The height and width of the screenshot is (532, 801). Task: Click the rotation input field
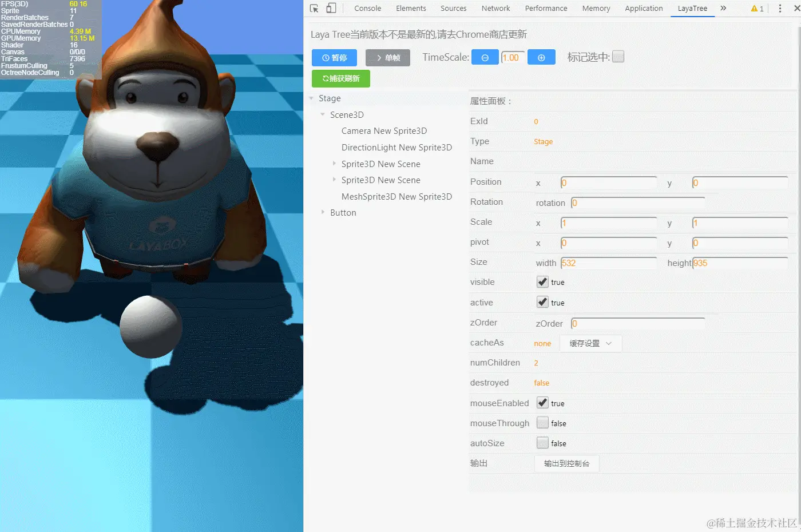pyautogui.click(x=638, y=203)
